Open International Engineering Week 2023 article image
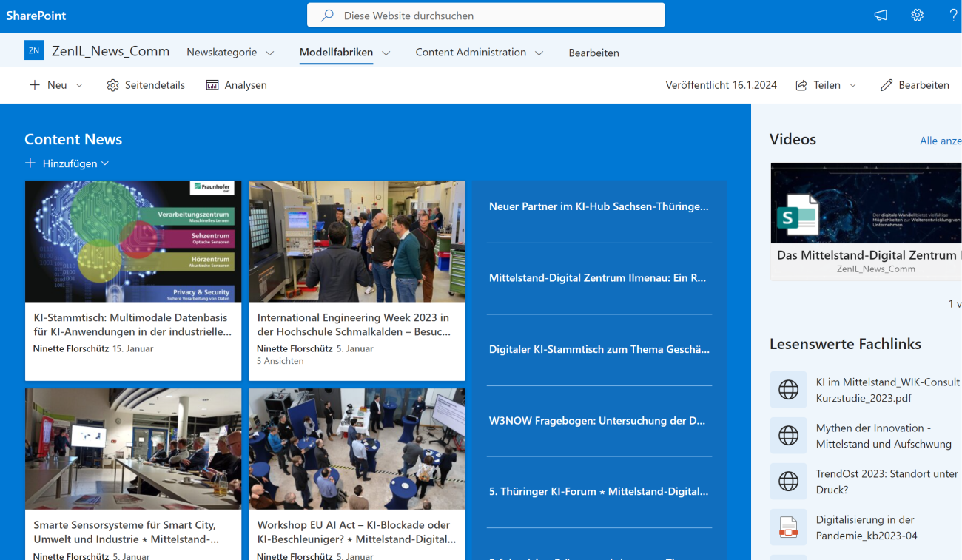The image size is (962, 560). (357, 241)
